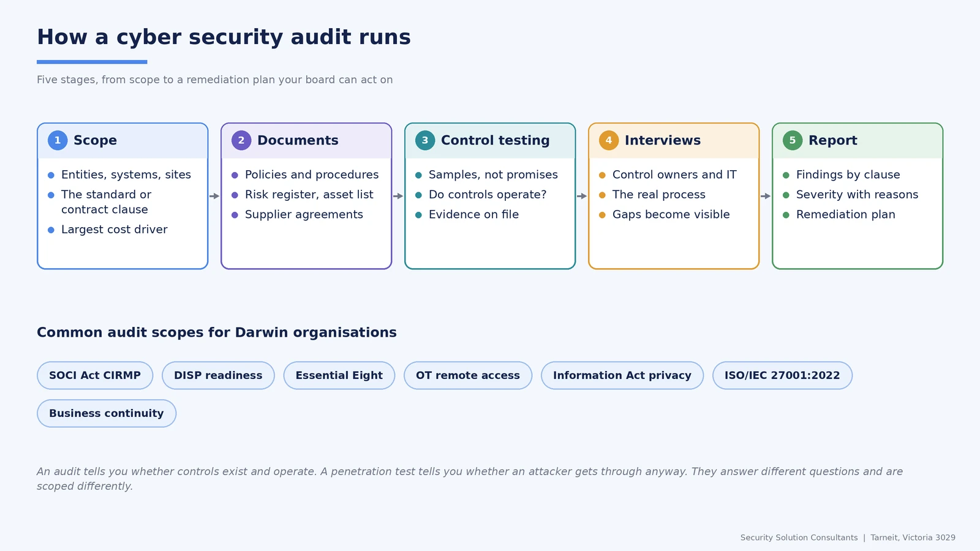Viewport: 980px width, 551px height.
Task: Click the Interviews card heading
Action: [663, 140]
